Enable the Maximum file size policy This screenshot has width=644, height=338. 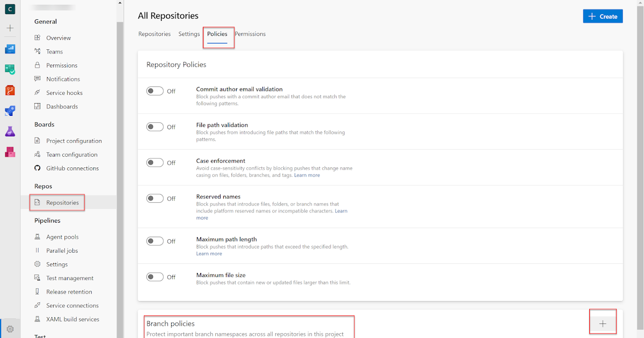pyautogui.click(x=155, y=277)
